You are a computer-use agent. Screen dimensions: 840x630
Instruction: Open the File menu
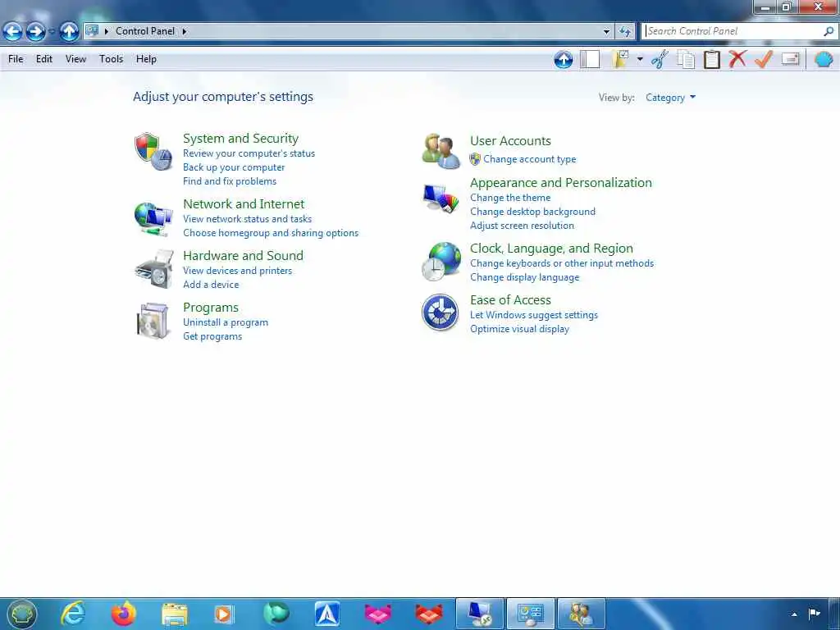click(x=16, y=59)
